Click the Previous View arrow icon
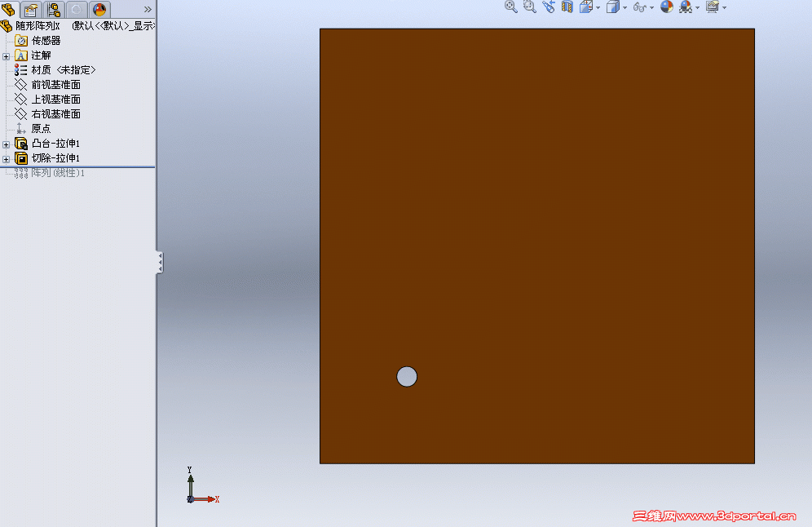Viewport: 812px width, 527px height. coord(548,7)
